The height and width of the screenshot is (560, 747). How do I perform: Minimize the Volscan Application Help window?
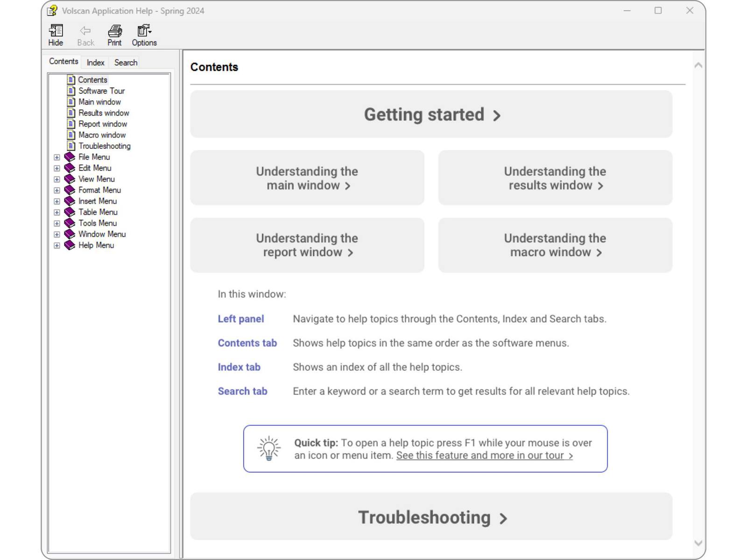pyautogui.click(x=627, y=10)
